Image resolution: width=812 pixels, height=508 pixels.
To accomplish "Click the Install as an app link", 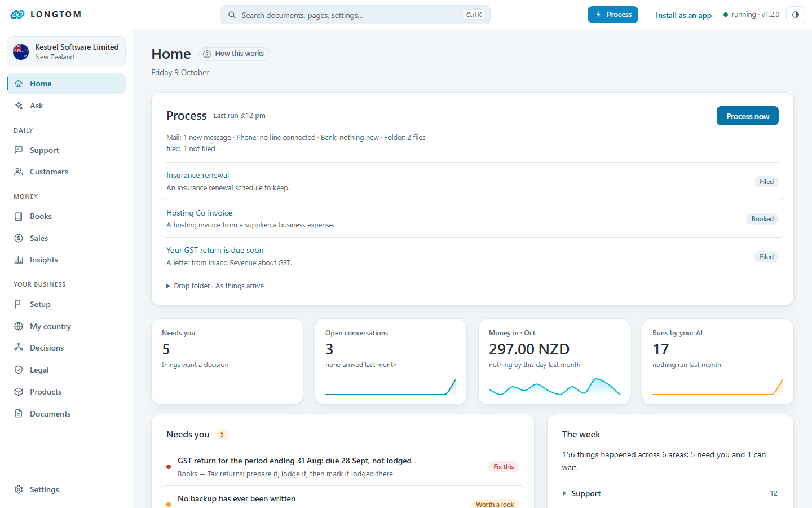I will click(683, 15).
